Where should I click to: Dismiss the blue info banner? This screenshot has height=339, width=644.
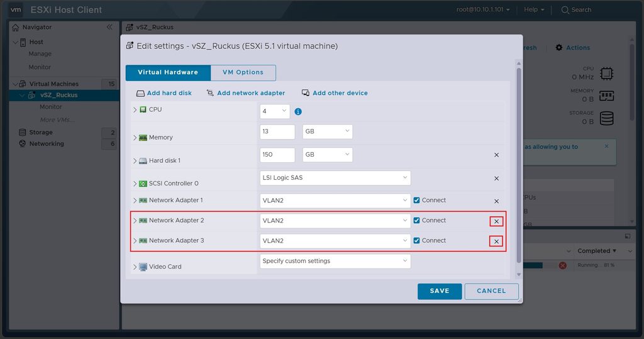(x=607, y=147)
